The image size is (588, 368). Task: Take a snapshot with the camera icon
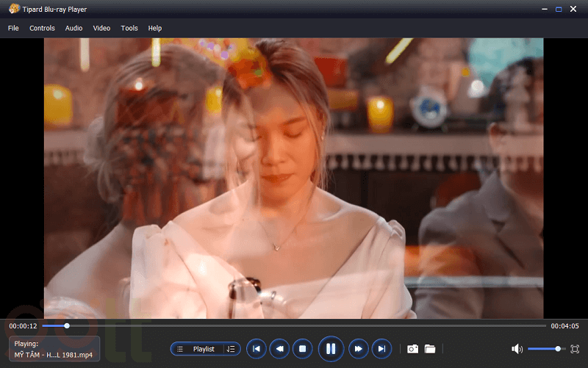[413, 348]
